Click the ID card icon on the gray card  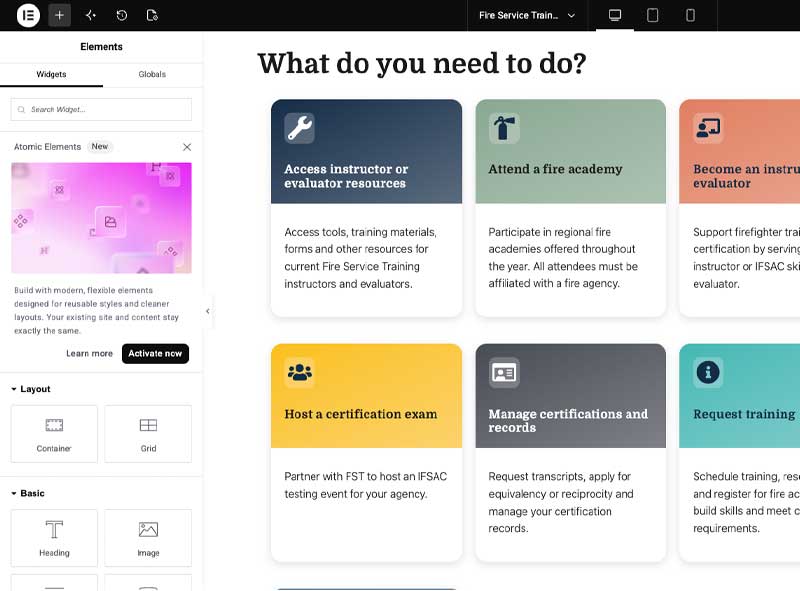pyautogui.click(x=504, y=373)
